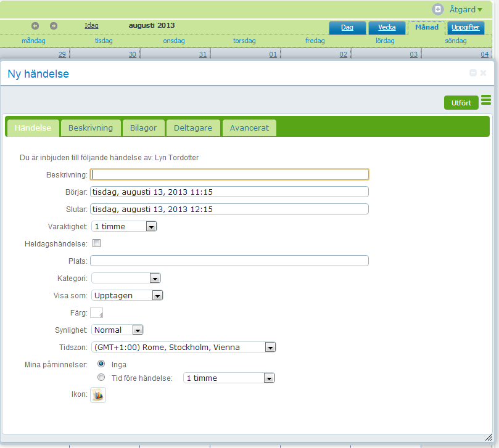Open day 31 in the calendar
This screenshot has height=448, width=499.
pos(203,54)
